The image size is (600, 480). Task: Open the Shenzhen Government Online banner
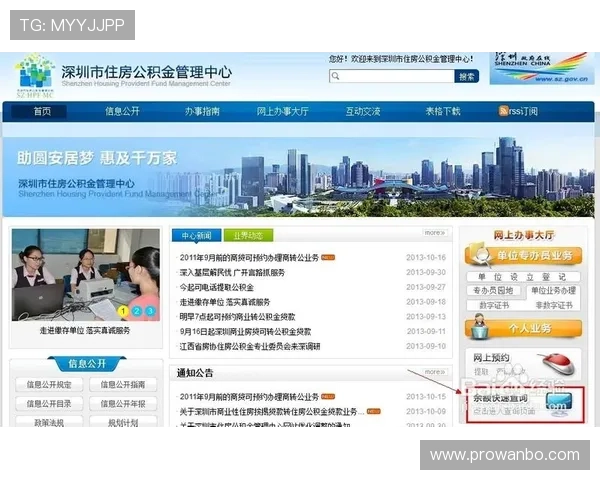click(542, 68)
